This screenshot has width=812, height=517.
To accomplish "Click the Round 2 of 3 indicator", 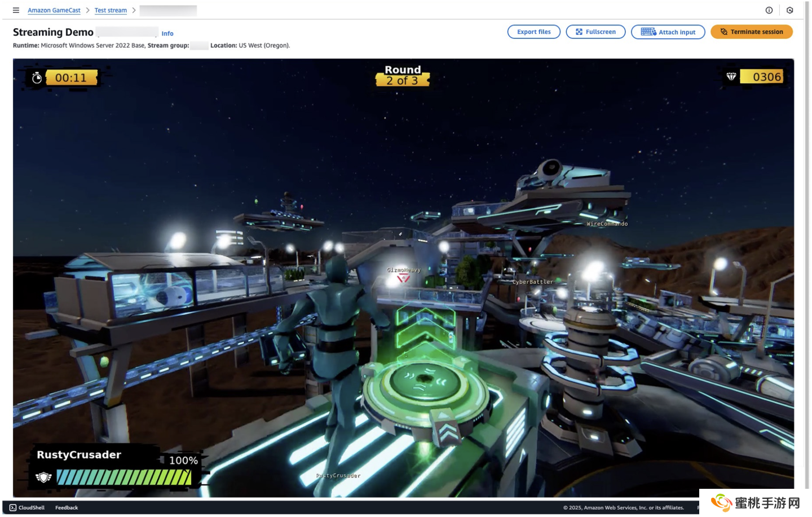I will click(403, 76).
